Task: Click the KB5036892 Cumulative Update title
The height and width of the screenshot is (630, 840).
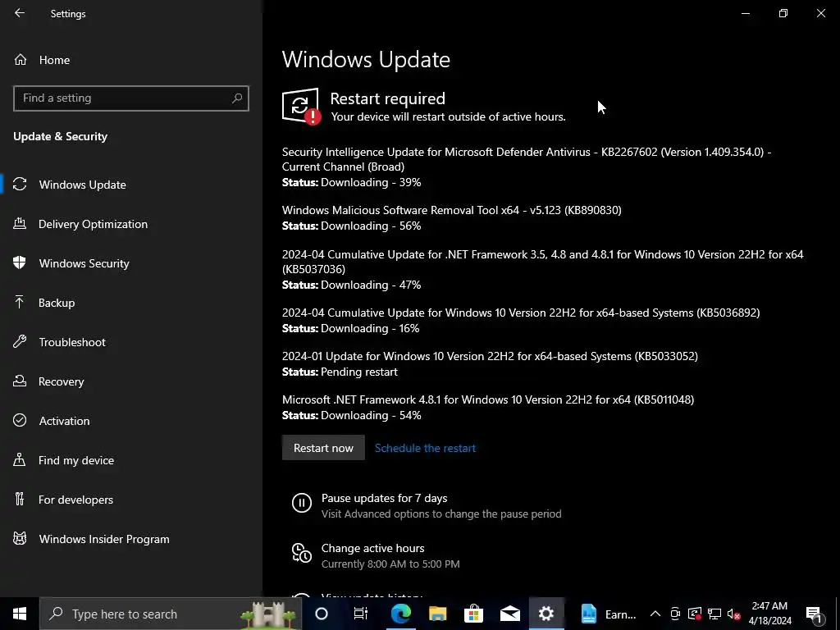Action: (x=521, y=313)
